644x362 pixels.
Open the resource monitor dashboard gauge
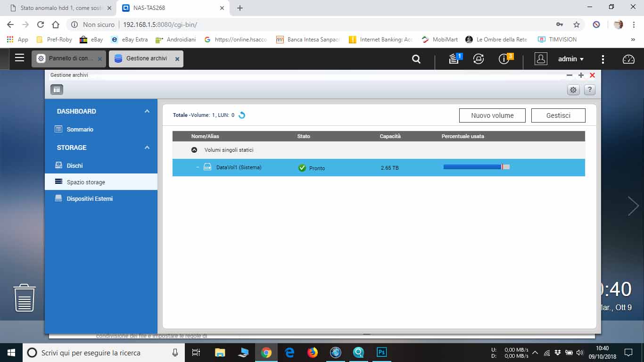tap(628, 59)
